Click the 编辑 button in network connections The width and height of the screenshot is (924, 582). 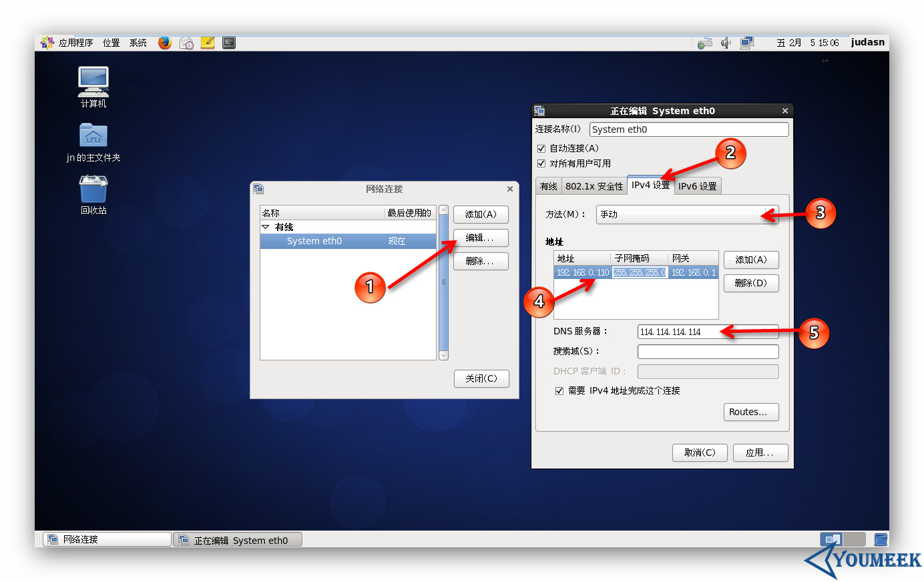click(480, 238)
